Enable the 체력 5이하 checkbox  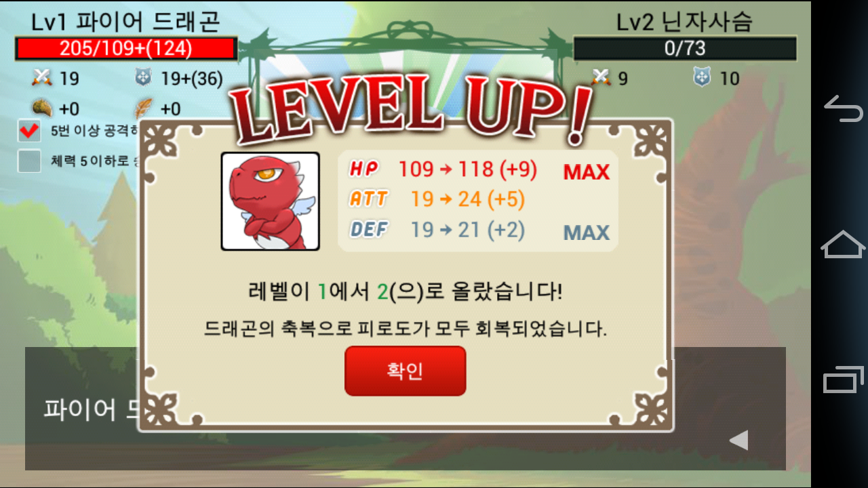(29, 161)
